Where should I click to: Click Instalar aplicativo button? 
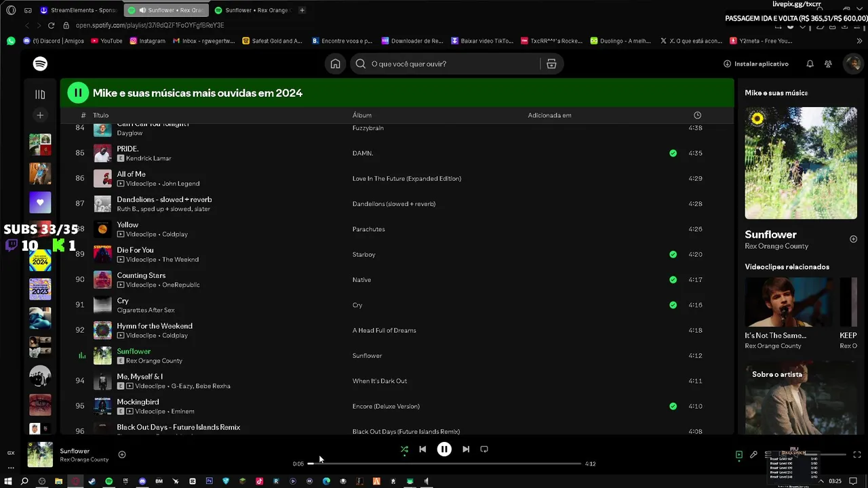click(756, 64)
